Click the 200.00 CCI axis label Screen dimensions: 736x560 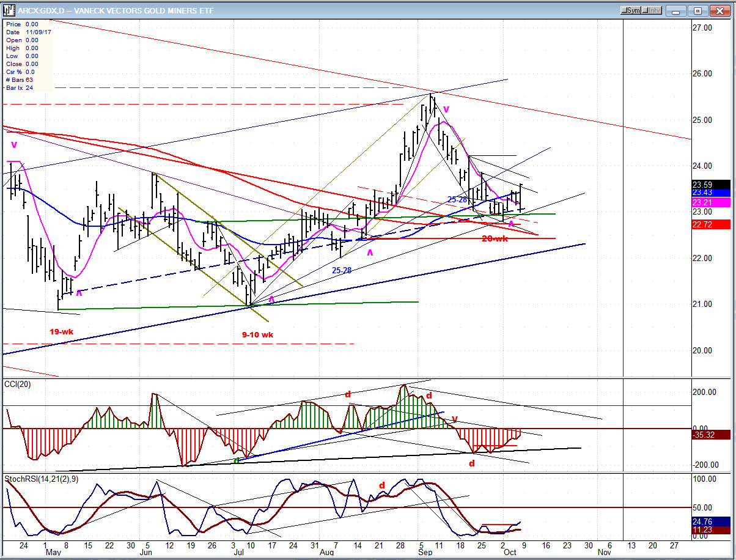(704, 391)
